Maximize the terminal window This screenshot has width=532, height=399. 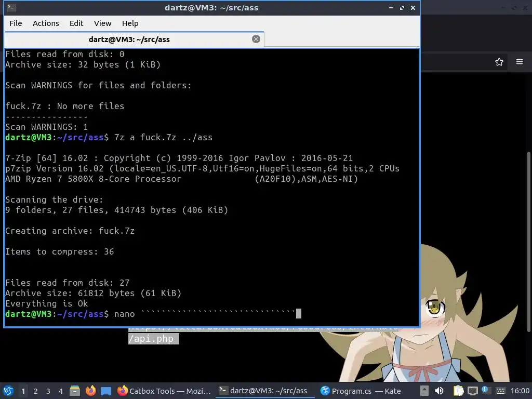pos(402,8)
